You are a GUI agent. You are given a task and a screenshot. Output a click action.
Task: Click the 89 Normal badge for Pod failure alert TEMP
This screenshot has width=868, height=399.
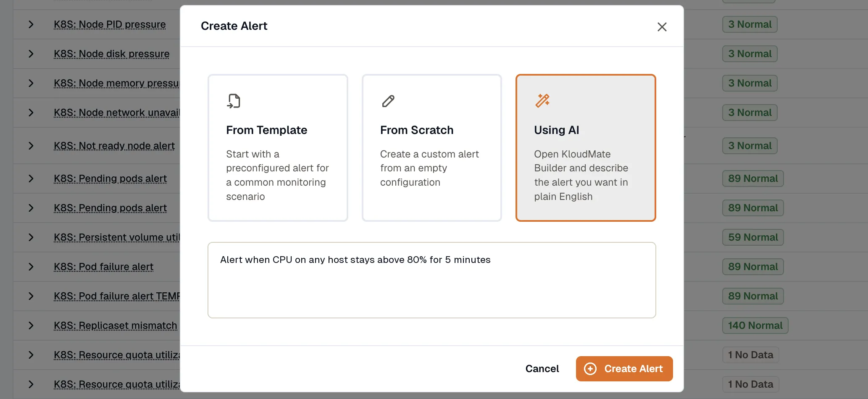coord(753,296)
